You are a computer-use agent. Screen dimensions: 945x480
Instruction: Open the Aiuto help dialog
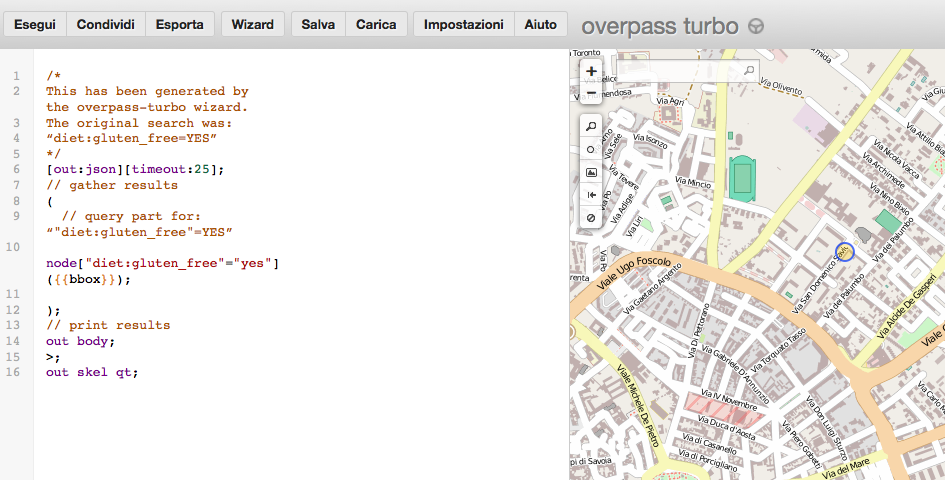pyautogui.click(x=541, y=25)
